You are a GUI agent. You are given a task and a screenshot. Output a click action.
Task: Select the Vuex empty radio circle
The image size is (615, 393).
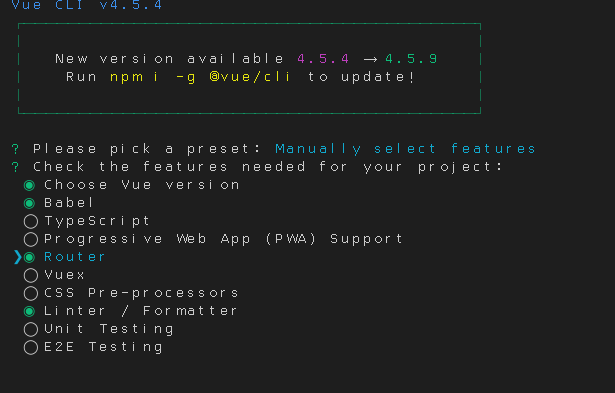[31, 275]
